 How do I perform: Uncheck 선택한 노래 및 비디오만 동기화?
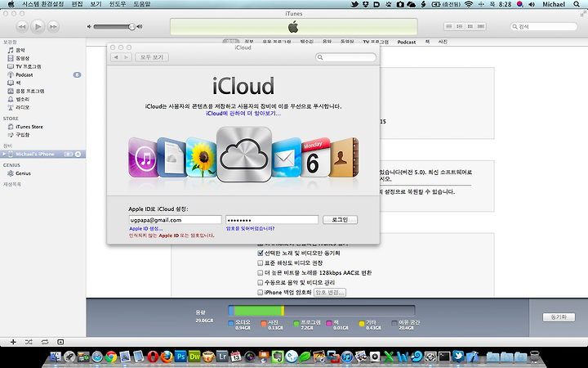pos(261,253)
